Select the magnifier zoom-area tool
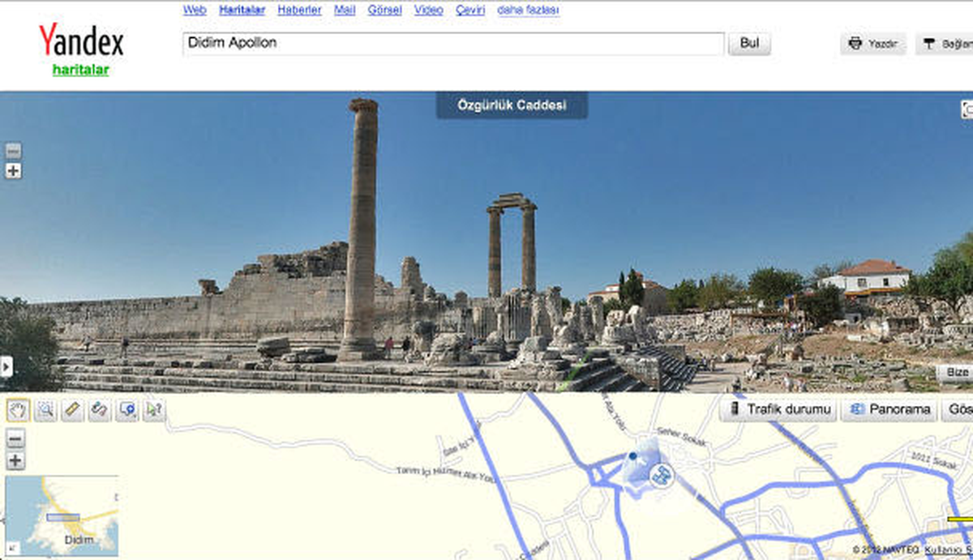Screen dimensions: 973x560 (45, 411)
